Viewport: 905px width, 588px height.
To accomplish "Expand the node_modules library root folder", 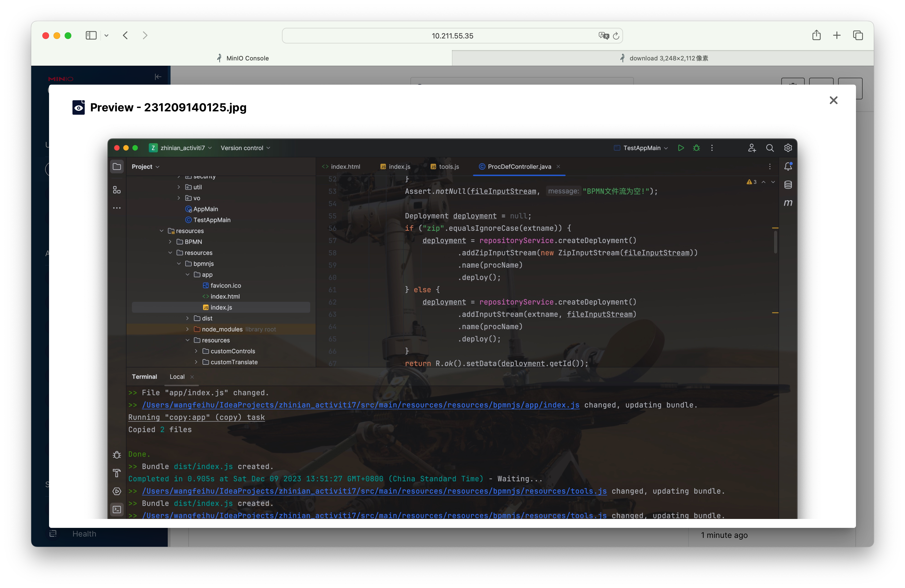I will click(x=188, y=329).
